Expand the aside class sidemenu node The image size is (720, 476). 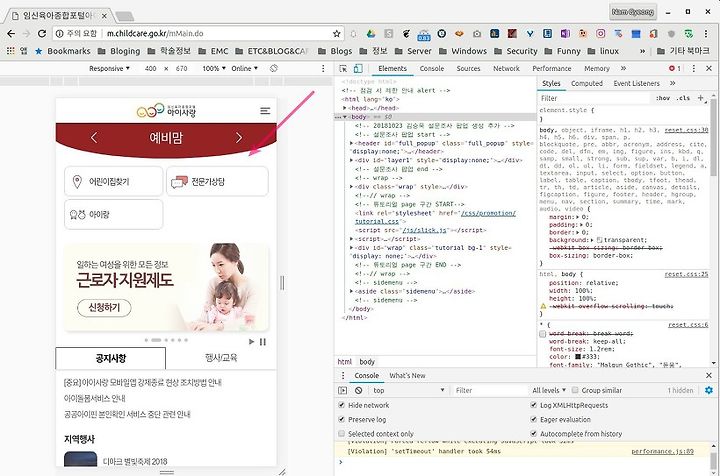point(352,291)
